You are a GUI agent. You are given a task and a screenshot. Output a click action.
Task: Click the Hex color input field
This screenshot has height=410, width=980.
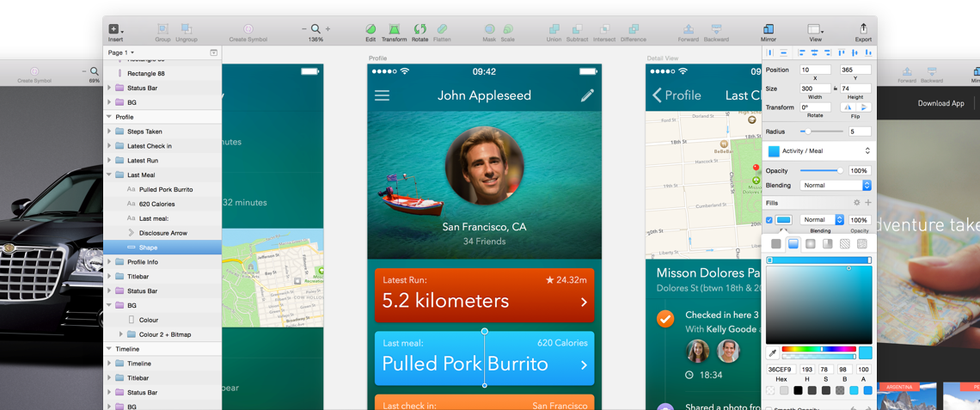point(781,370)
